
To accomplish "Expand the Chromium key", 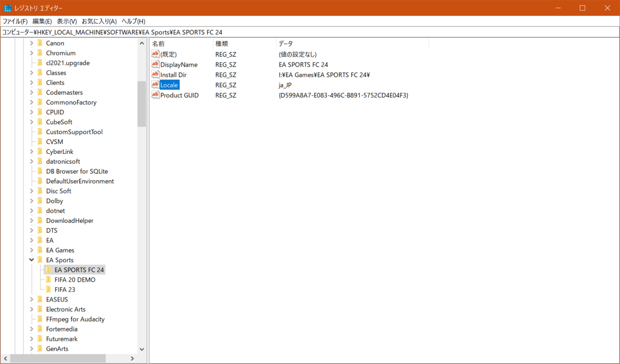I will (32, 53).
